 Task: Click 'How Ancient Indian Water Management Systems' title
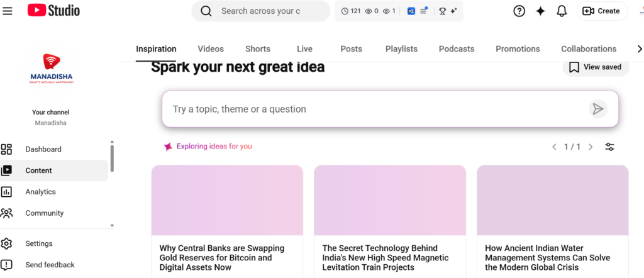point(548,257)
